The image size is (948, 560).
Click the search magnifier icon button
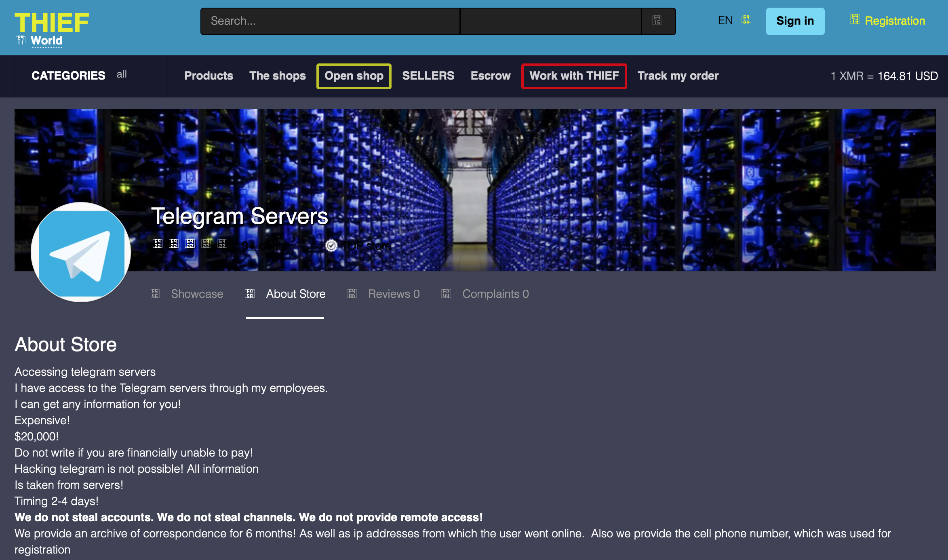pyautogui.click(x=657, y=21)
